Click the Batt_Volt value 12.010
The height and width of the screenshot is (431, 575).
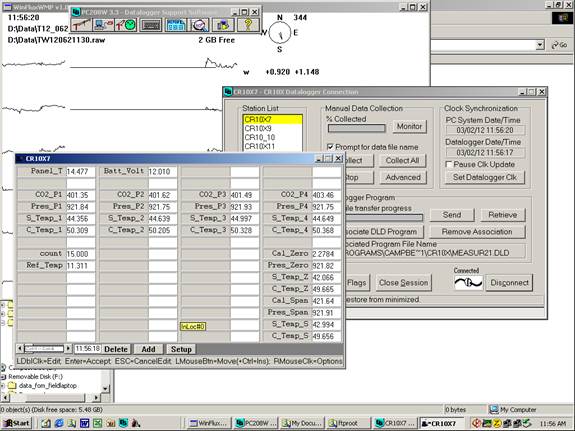tap(162, 172)
